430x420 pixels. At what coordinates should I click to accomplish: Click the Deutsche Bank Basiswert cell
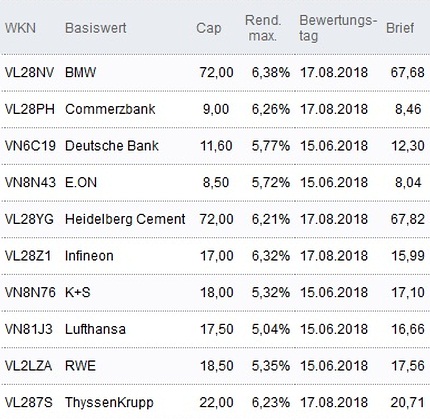tap(112, 146)
